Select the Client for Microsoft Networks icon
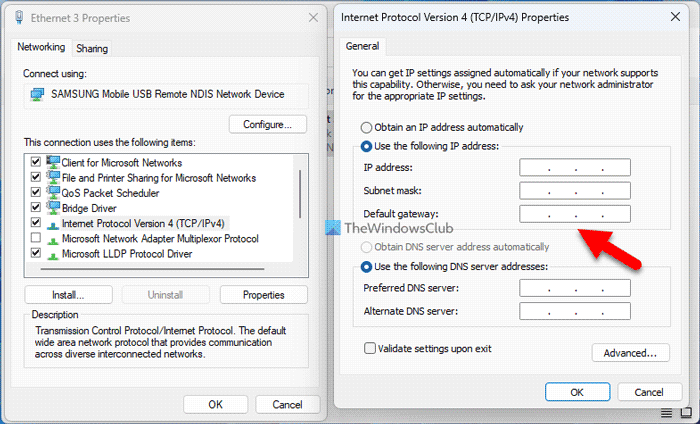The width and height of the screenshot is (700, 424). click(x=52, y=163)
